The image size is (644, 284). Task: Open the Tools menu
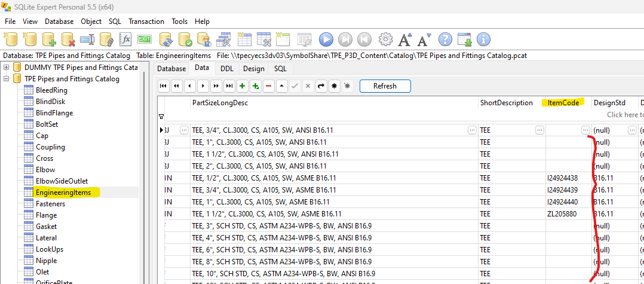179,22
